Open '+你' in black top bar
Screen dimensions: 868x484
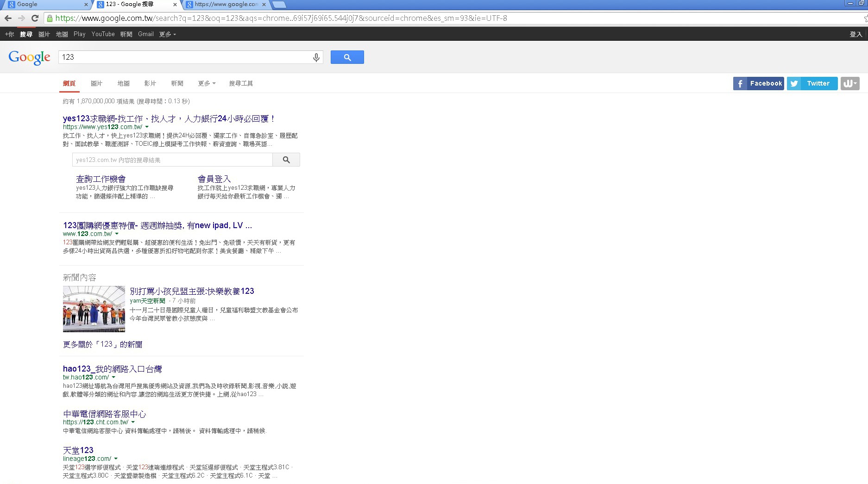(x=9, y=34)
